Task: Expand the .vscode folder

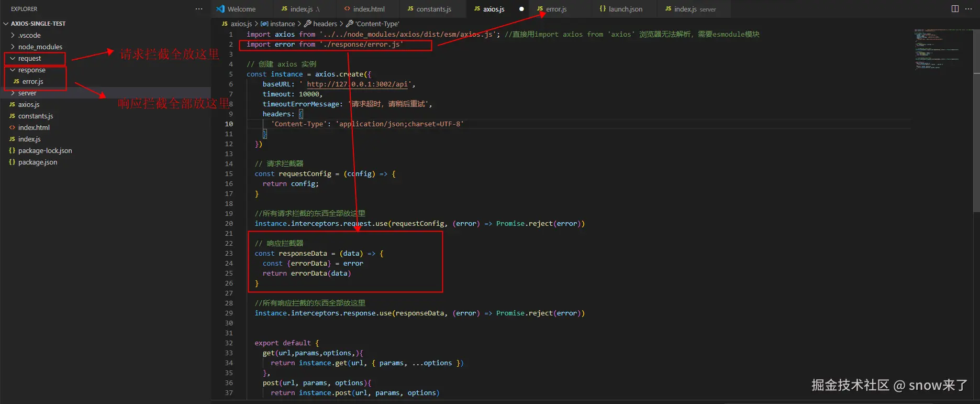Action: pos(29,35)
